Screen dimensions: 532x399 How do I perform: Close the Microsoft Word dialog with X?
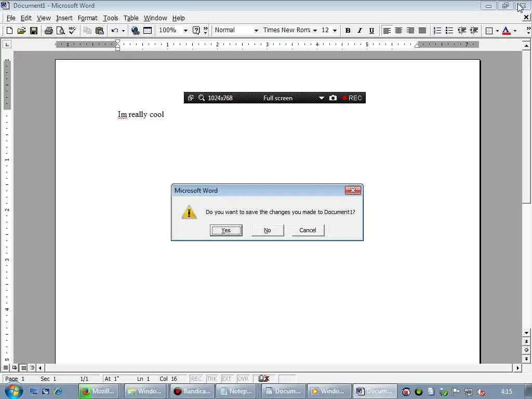click(x=353, y=190)
